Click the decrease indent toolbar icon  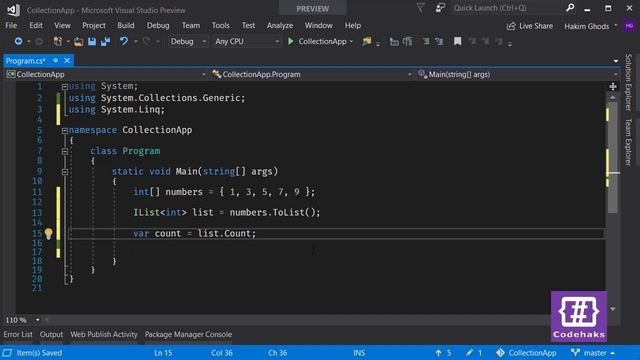point(394,41)
